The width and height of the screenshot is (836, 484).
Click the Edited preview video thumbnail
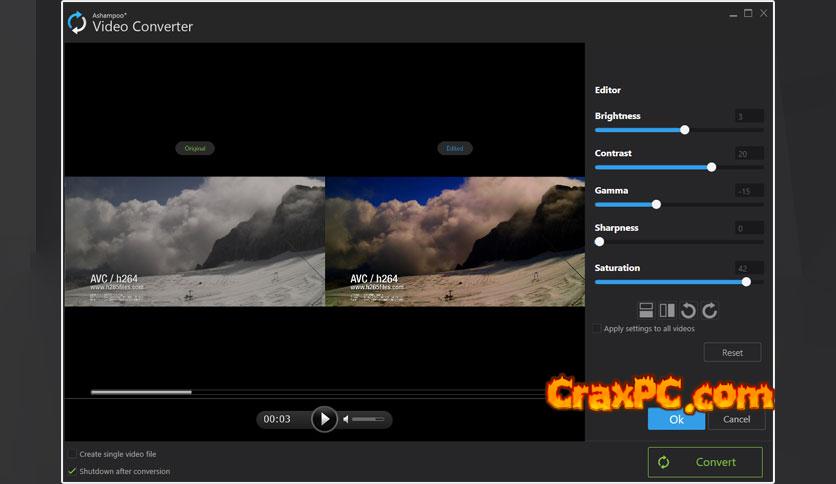[455, 242]
